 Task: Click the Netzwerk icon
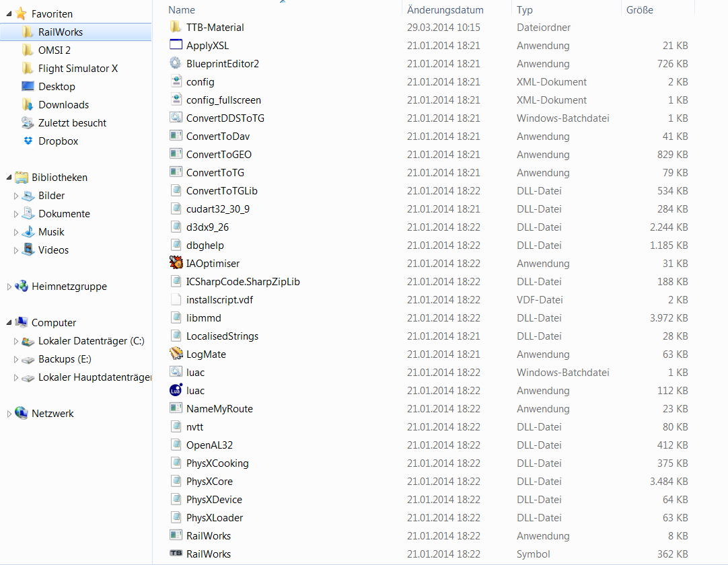[22, 413]
